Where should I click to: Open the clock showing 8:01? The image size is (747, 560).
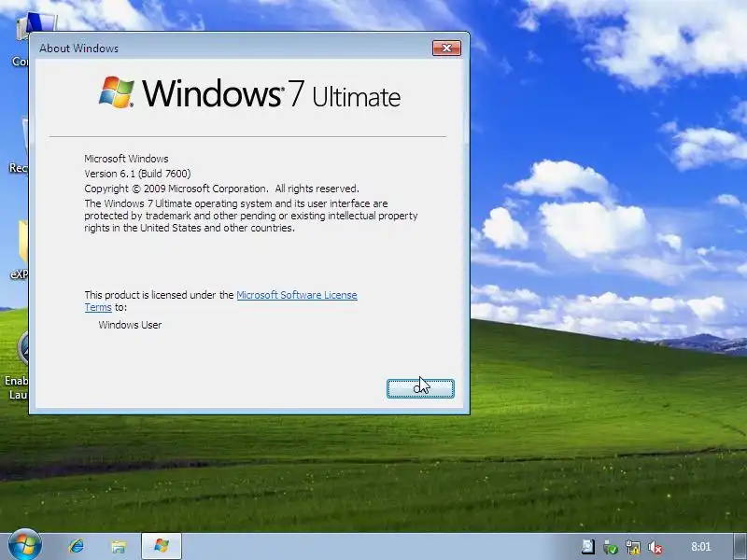701,547
